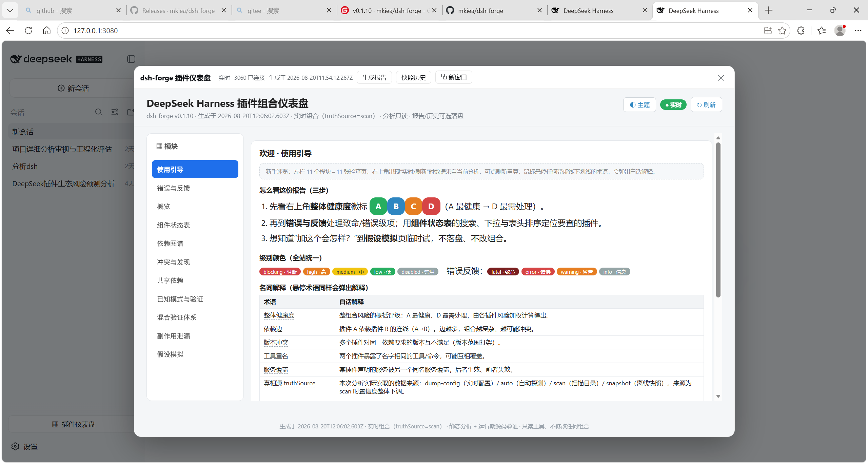This screenshot has width=868, height=464.
Task: Open the 错误与反馈 module
Action: [195, 188]
